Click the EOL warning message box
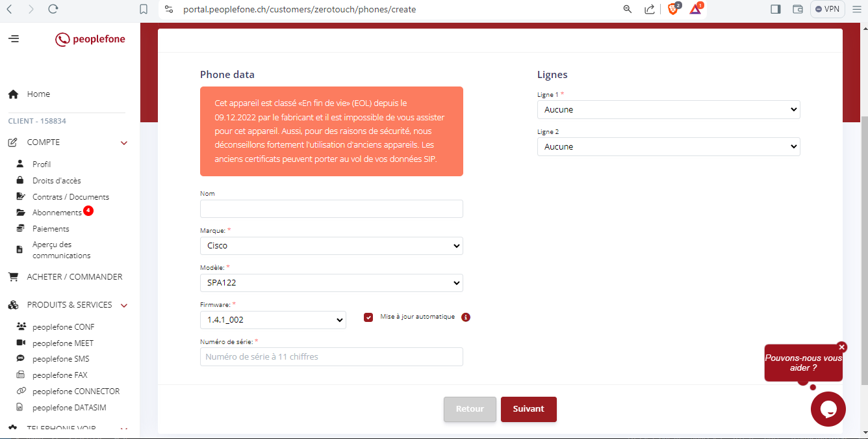The width and height of the screenshot is (868, 439). (x=331, y=131)
